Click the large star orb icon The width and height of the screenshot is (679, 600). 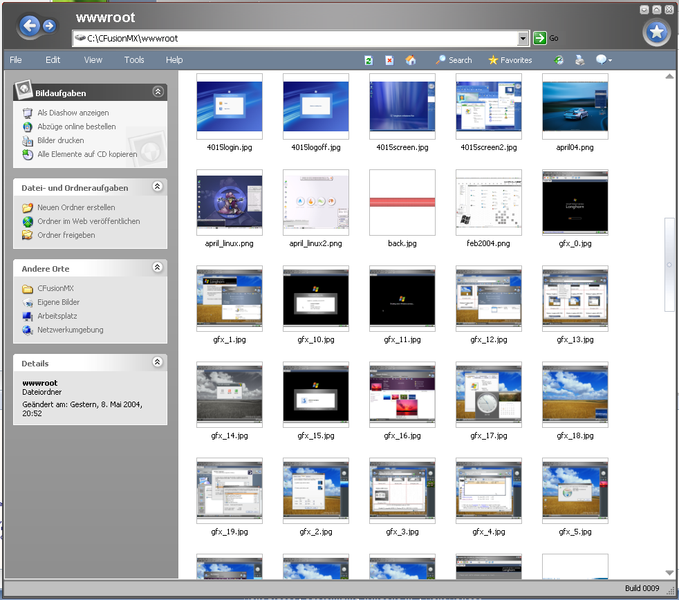(656, 32)
